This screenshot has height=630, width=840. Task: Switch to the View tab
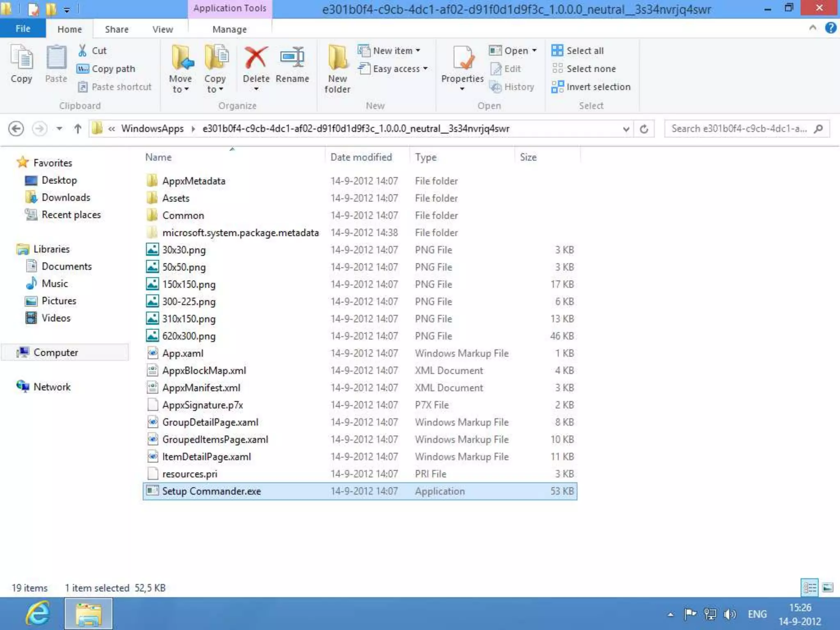pyautogui.click(x=162, y=29)
